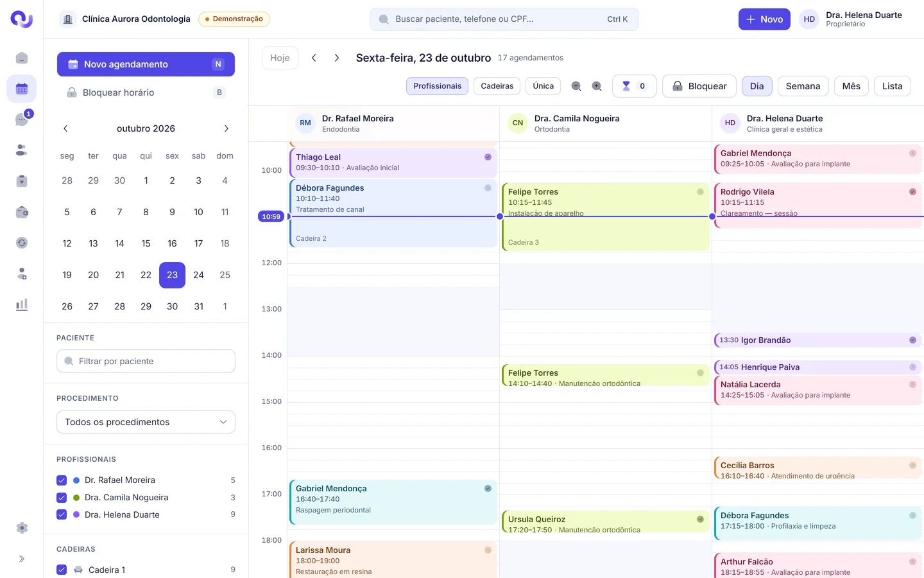Open the hourglass waiting list counter

point(634,86)
